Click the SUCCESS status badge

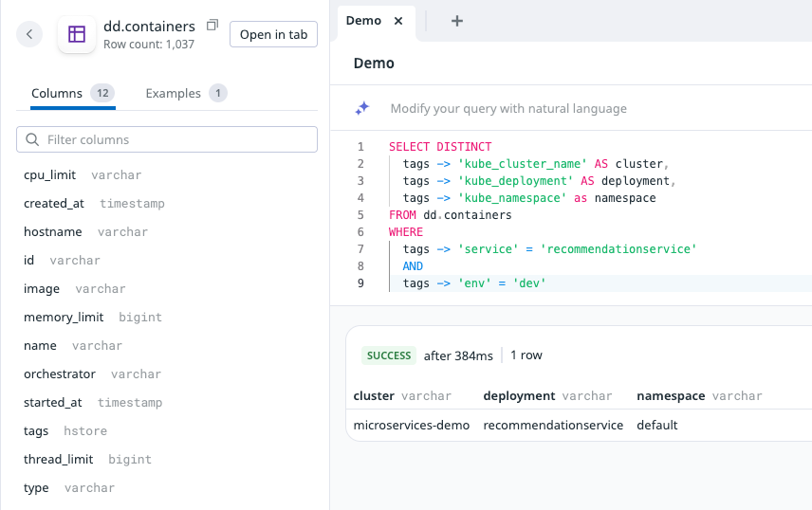click(x=389, y=355)
